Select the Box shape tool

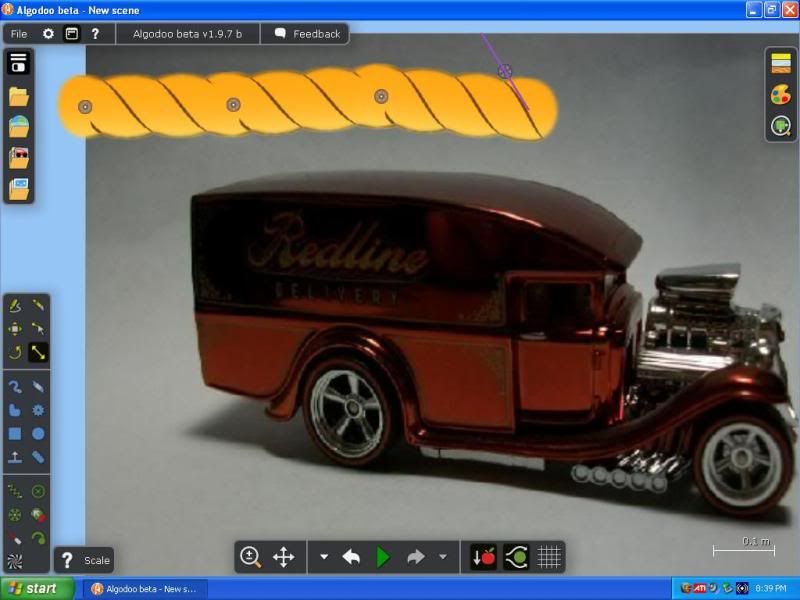(x=15, y=434)
